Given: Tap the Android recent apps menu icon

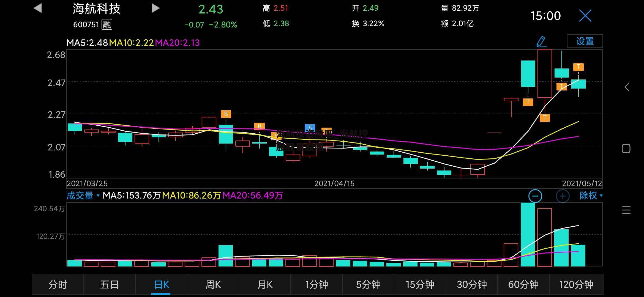Looking at the screenshot, I should tap(626, 210).
